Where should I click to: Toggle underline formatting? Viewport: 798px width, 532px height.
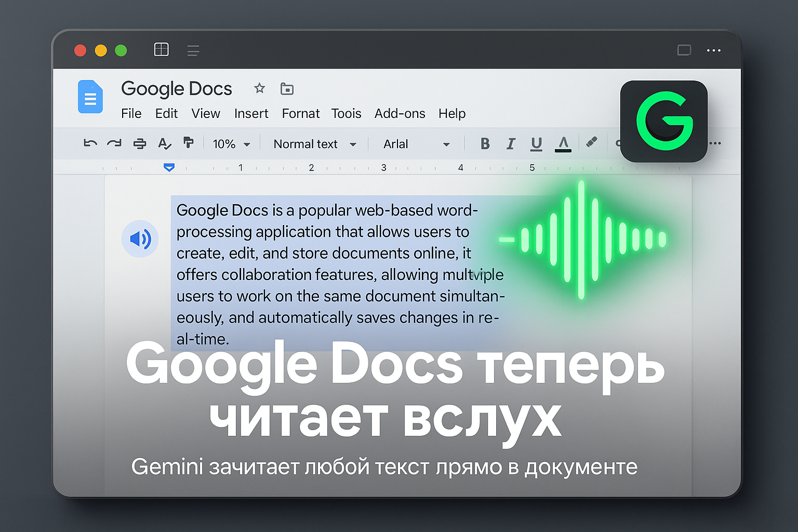pyautogui.click(x=536, y=144)
